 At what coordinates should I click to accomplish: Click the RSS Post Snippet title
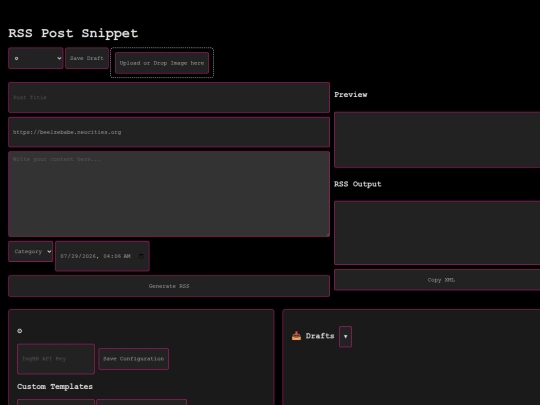(x=73, y=33)
